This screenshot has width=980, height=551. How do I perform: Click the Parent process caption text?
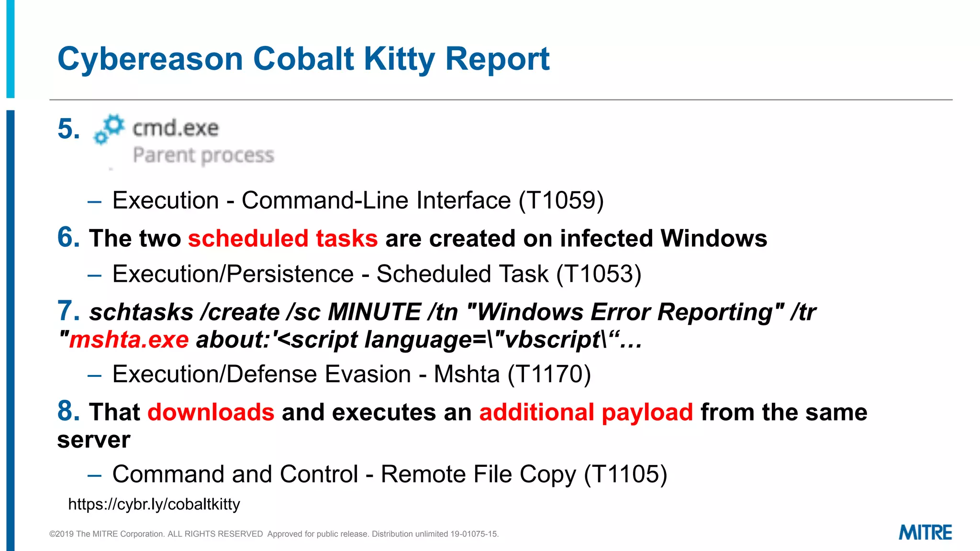(x=203, y=155)
